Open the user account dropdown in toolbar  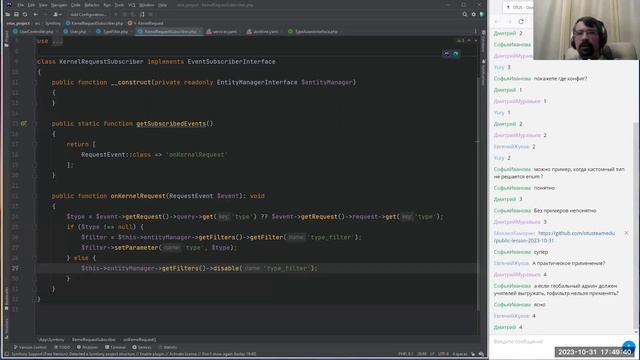click(57, 14)
